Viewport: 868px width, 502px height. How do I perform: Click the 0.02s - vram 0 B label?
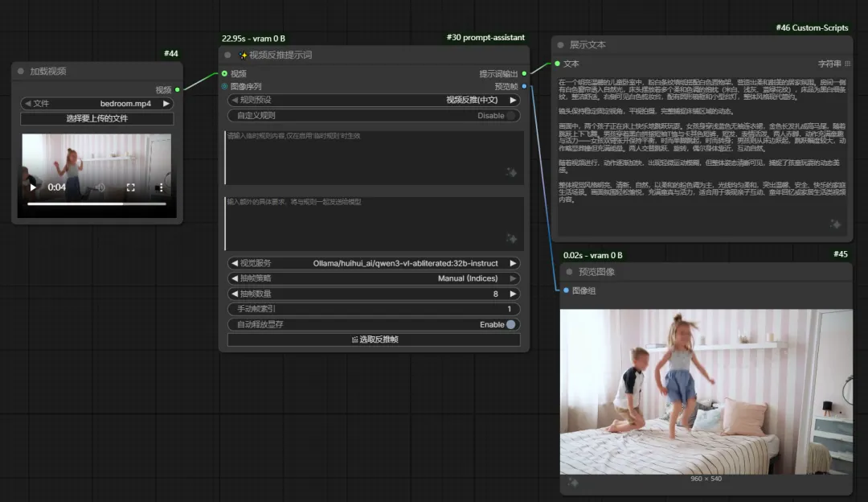pos(593,256)
